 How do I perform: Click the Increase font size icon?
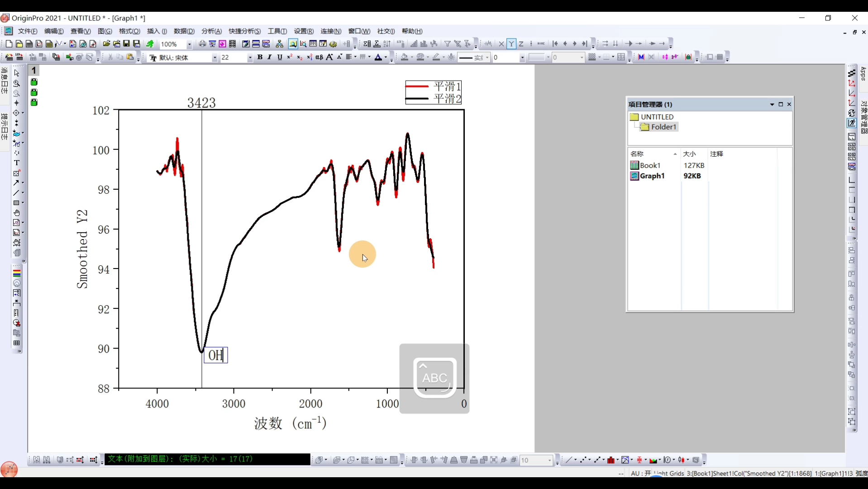pos(329,57)
